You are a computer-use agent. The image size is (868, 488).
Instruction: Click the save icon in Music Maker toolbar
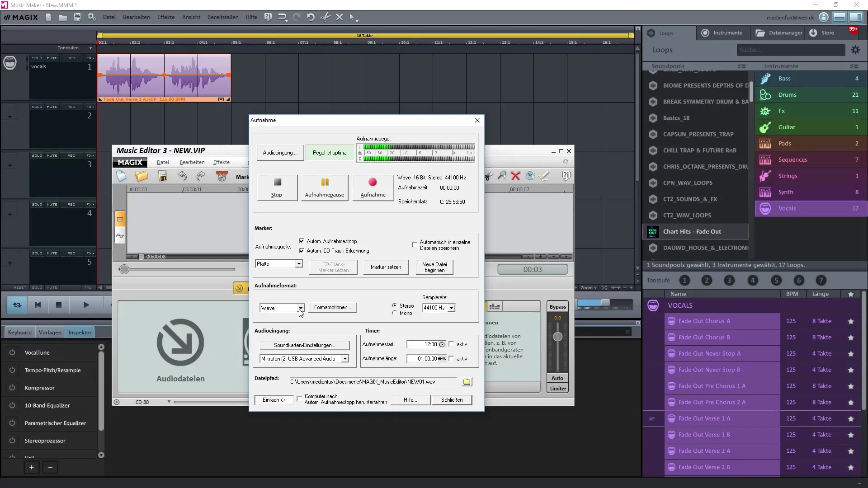tap(77, 17)
